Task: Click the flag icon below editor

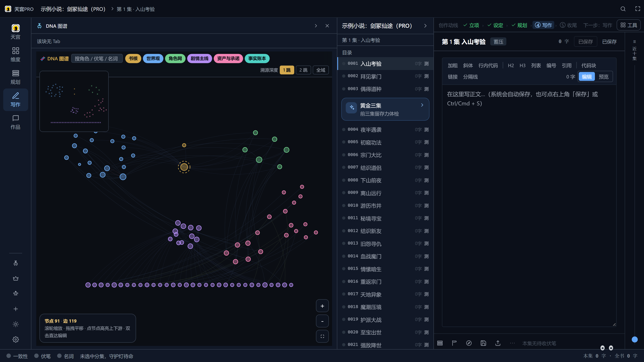Action: [454, 343]
